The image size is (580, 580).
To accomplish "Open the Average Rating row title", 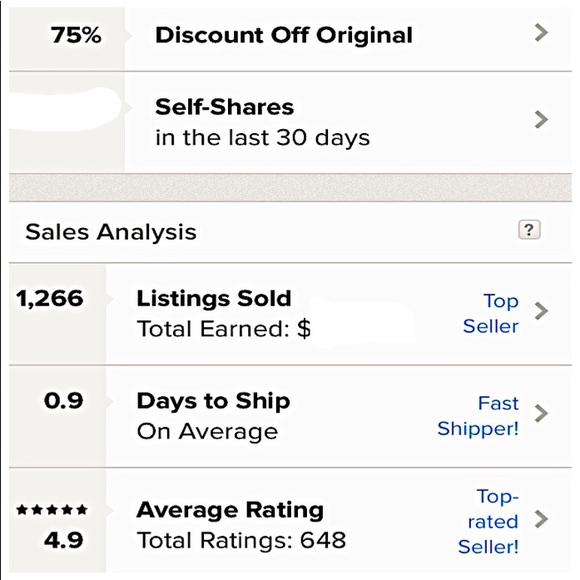I will click(x=230, y=510).
